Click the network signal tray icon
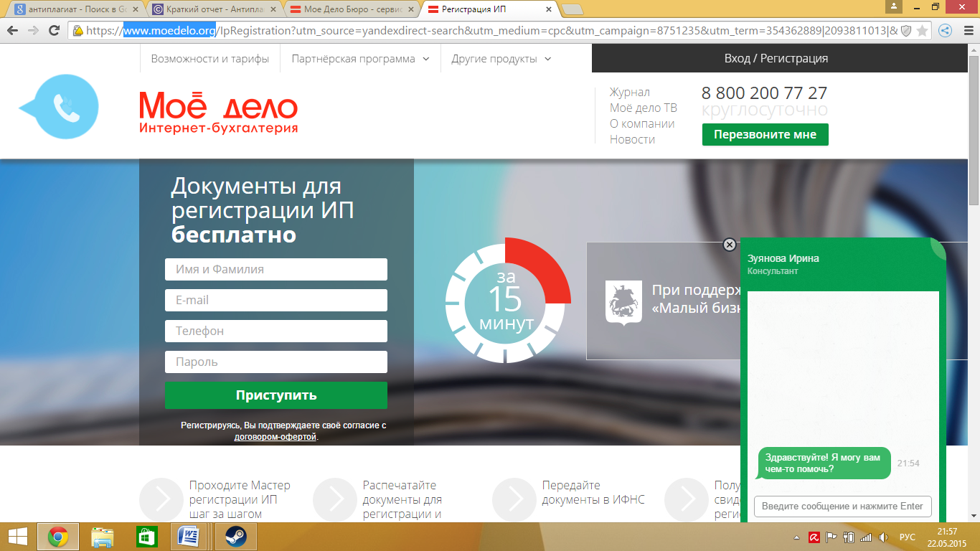 [x=866, y=537]
